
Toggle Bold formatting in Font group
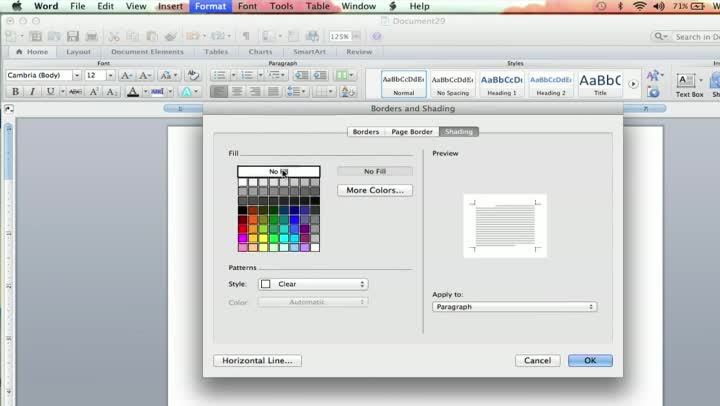tap(15, 91)
